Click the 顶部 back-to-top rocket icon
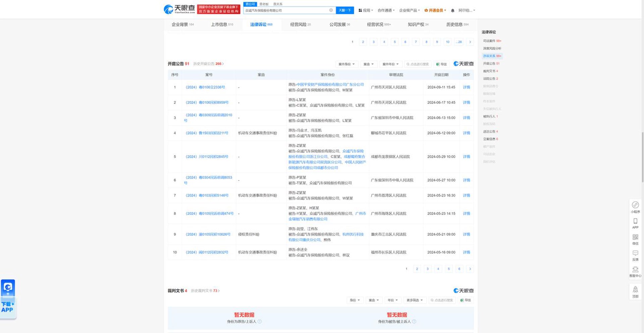Screen dimensions: 644x333 [635, 292]
